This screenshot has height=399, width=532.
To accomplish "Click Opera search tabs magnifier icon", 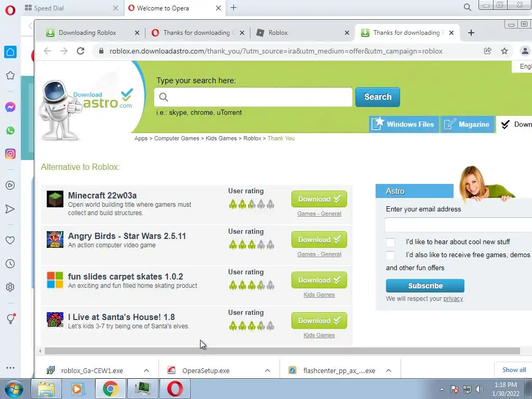I will (467, 7).
